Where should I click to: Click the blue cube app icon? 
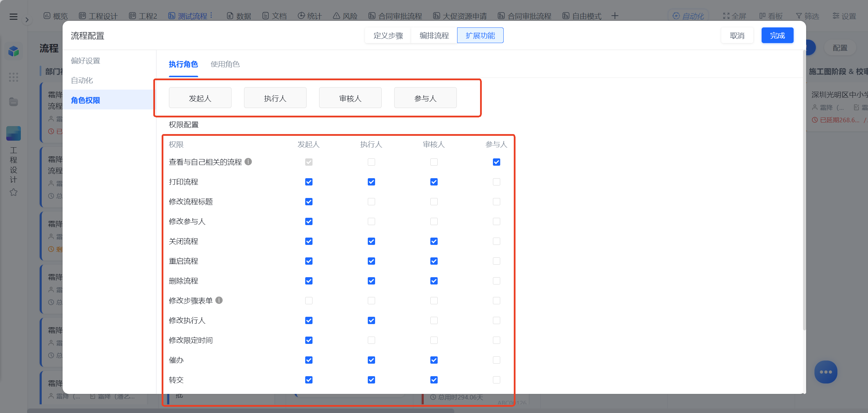pyautogui.click(x=14, y=51)
